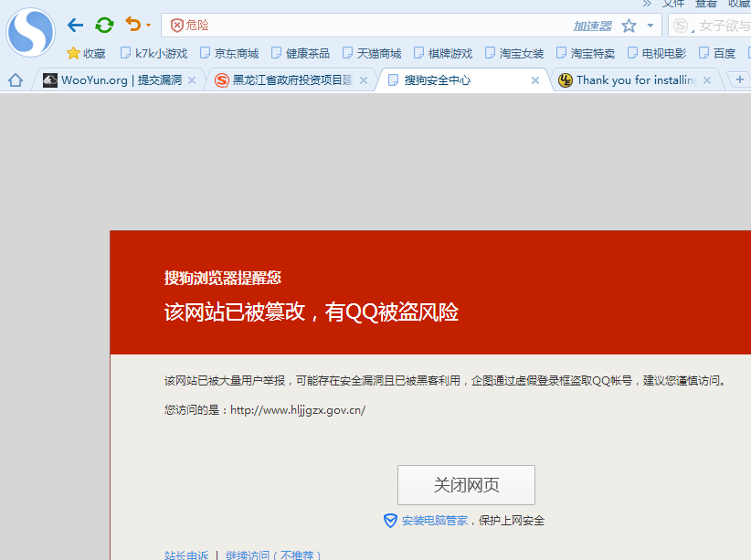
Task: Close the Thank you for installing tab
Action: pyautogui.click(x=707, y=80)
